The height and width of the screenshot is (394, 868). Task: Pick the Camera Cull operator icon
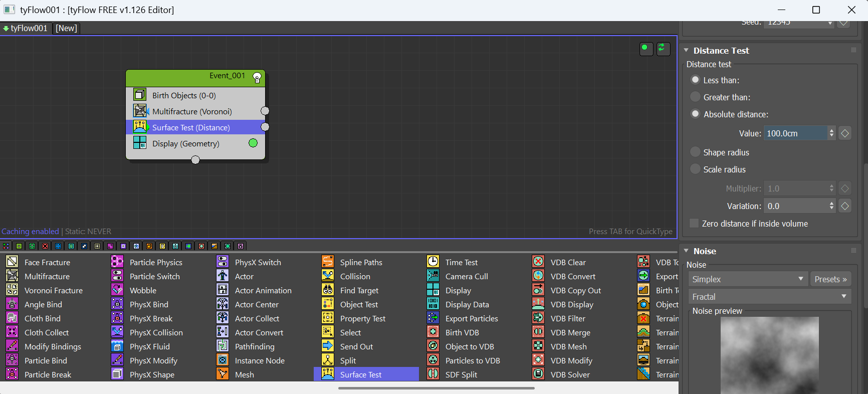click(433, 276)
